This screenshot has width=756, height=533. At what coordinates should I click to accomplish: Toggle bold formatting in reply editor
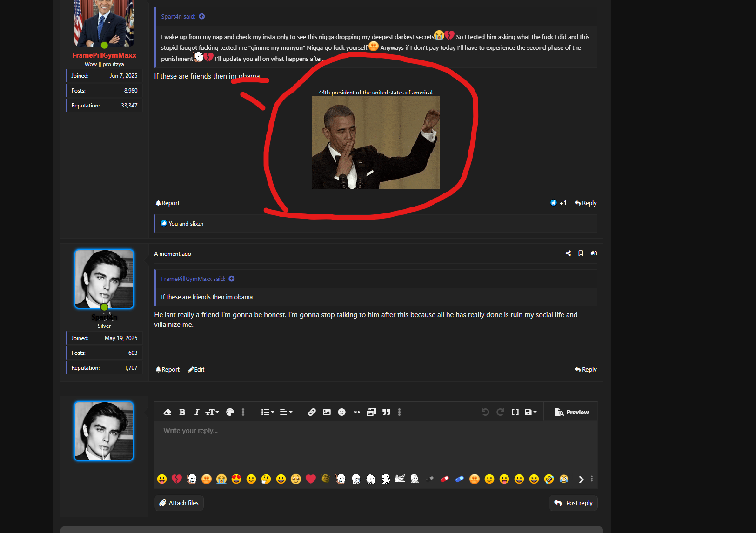pyautogui.click(x=182, y=412)
